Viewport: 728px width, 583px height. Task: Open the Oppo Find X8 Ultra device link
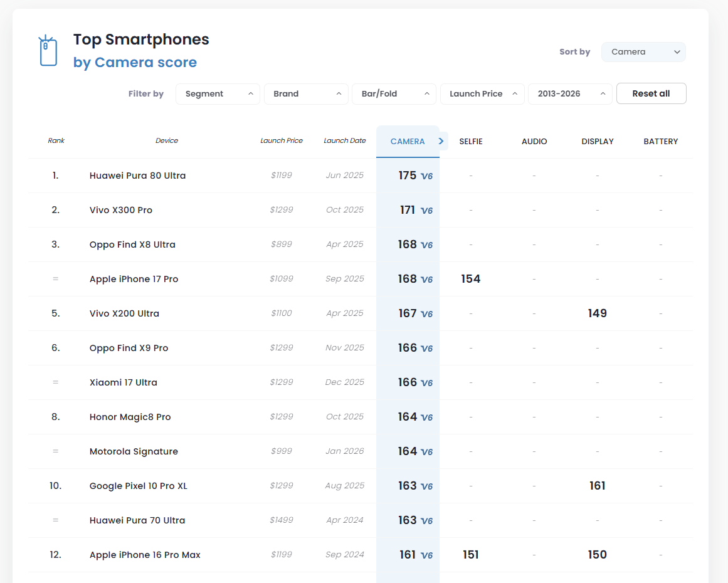pyautogui.click(x=132, y=244)
